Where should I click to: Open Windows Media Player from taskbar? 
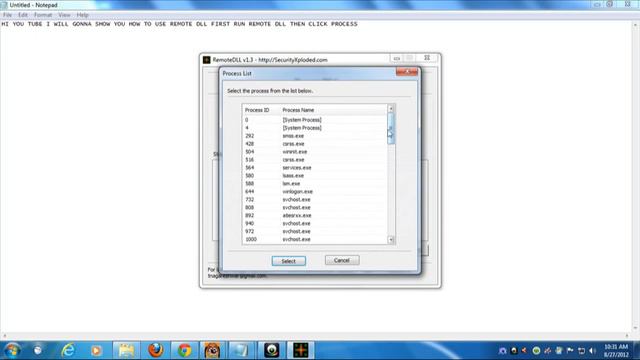click(x=97, y=350)
